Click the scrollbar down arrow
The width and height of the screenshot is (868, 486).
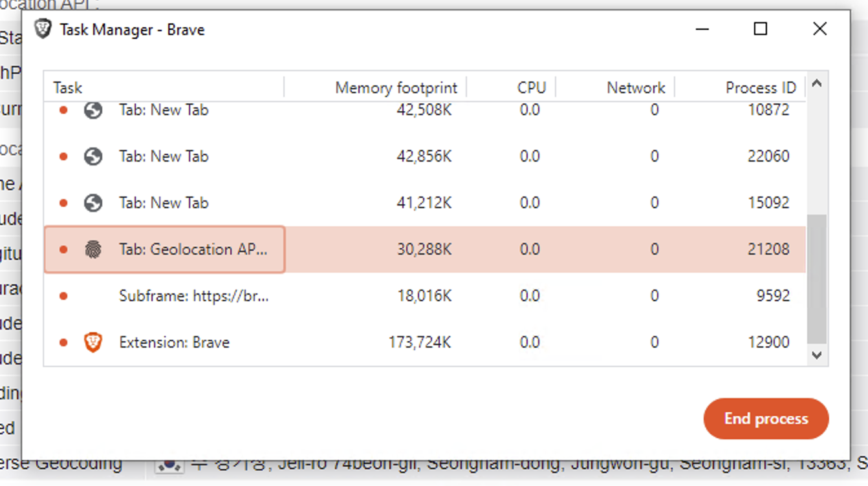(x=816, y=355)
